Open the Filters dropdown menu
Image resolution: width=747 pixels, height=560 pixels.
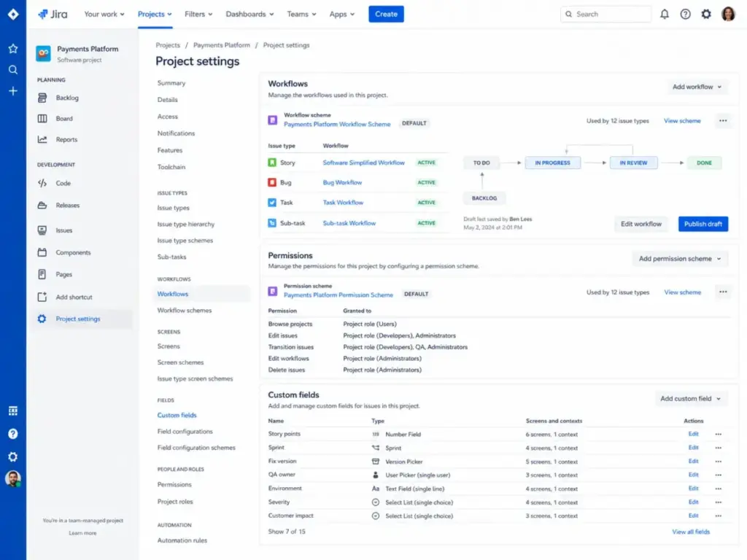click(x=198, y=15)
